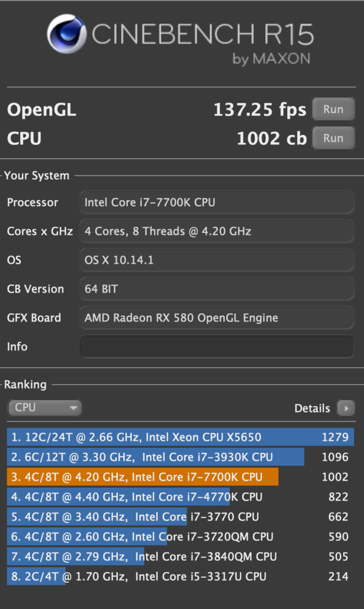
Task: Select the highlighted i7-7700K ranking row
Action: 180,477
